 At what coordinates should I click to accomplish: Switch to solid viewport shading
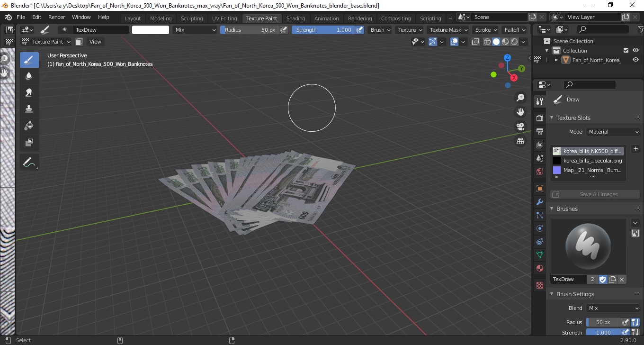(496, 42)
